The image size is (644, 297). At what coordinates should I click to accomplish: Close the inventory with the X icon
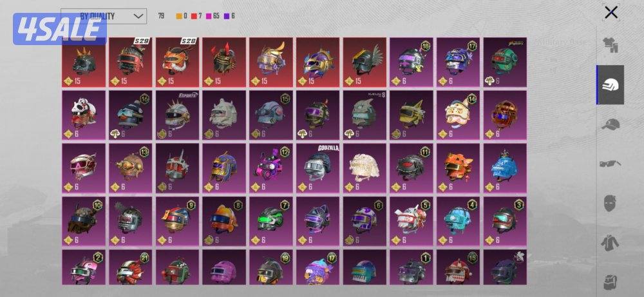click(x=611, y=13)
